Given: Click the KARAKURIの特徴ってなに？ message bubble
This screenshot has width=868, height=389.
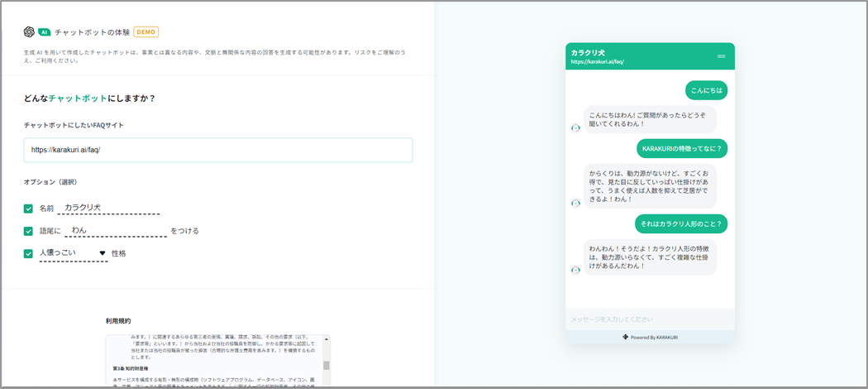Looking at the screenshot, I should 681,148.
